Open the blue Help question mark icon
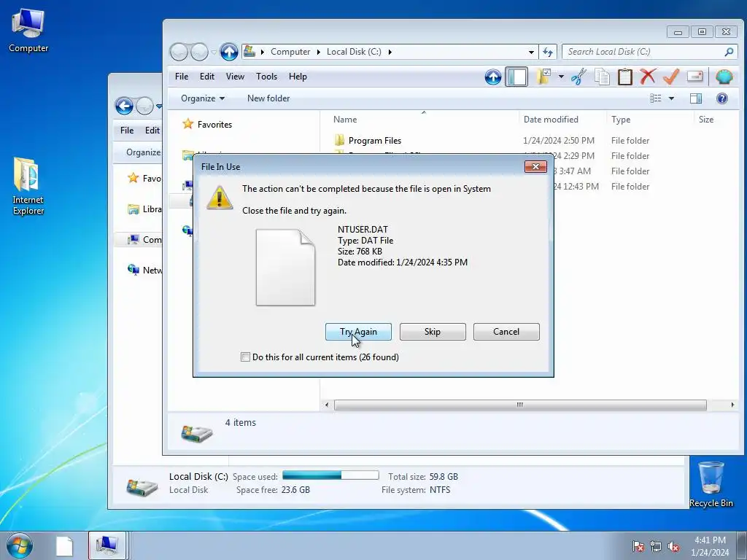747x560 pixels. pyautogui.click(x=721, y=98)
